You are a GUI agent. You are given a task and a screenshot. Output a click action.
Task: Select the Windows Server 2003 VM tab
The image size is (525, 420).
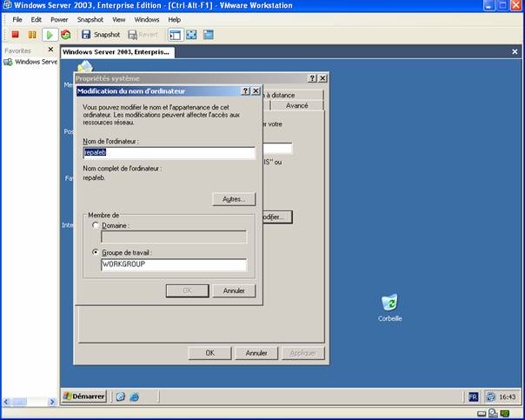(117, 52)
